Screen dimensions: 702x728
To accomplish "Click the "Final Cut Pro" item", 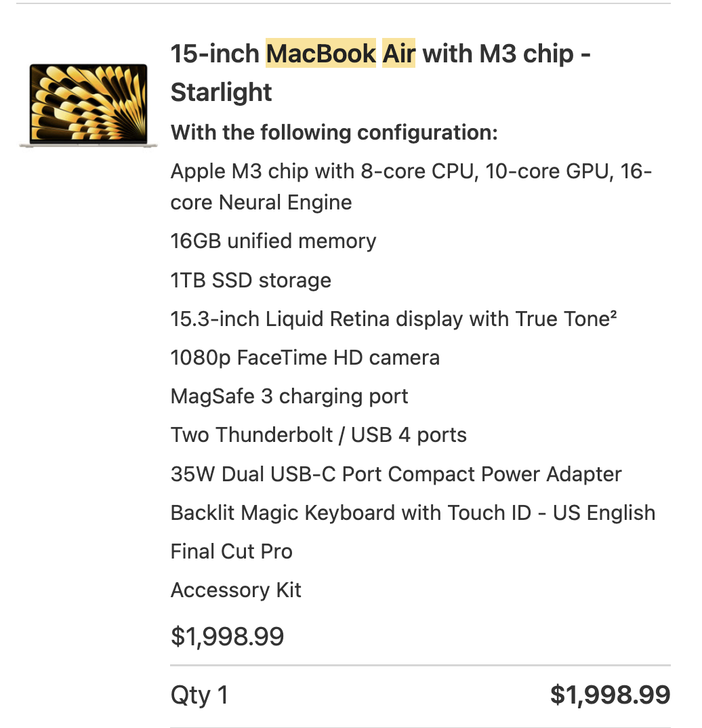I will 232,551.
